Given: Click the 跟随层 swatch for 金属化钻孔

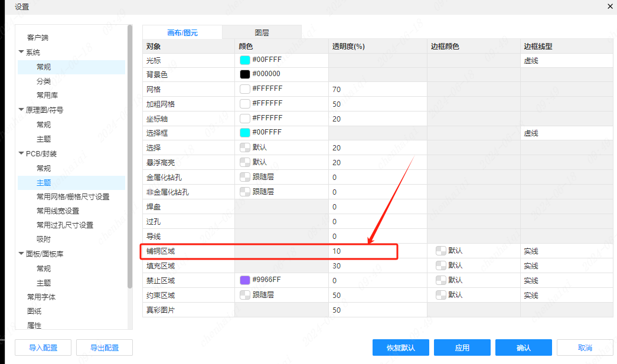Looking at the screenshot, I should (244, 176).
